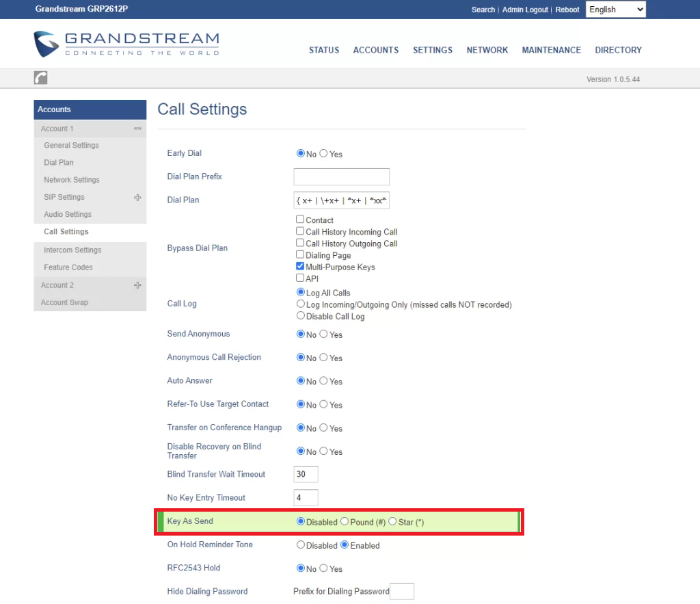Uncheck the Multi-Purpose Keys checkbox
This screenshot has width=700, height=604.
click(300, 267)
